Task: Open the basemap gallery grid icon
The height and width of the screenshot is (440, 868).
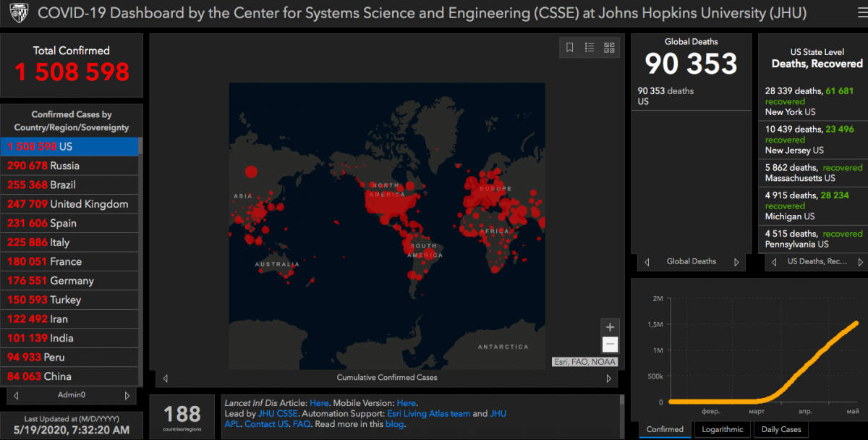Action: [x=609, y=48]
